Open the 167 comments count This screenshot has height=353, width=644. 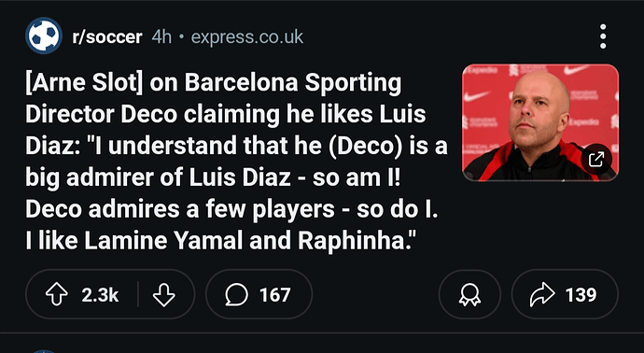274,295
